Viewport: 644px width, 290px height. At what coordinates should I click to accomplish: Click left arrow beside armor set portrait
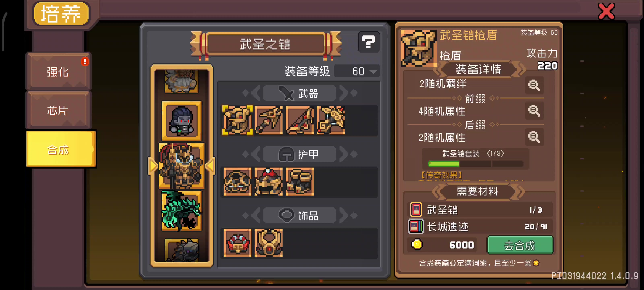pyautogui.click(x=153, y=166)
